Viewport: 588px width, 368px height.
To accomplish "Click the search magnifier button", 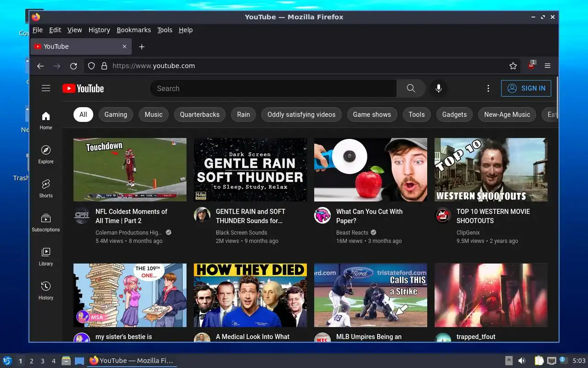I will point(411,88).
